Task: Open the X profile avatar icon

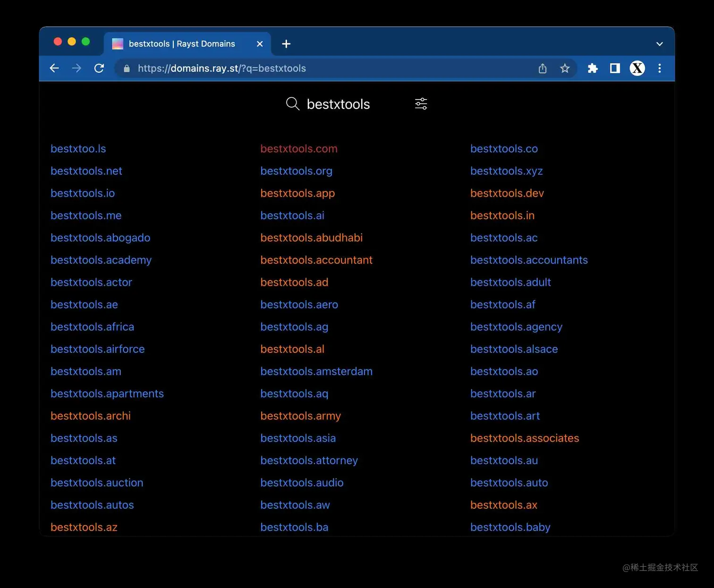Action: [x=637, y=68]
